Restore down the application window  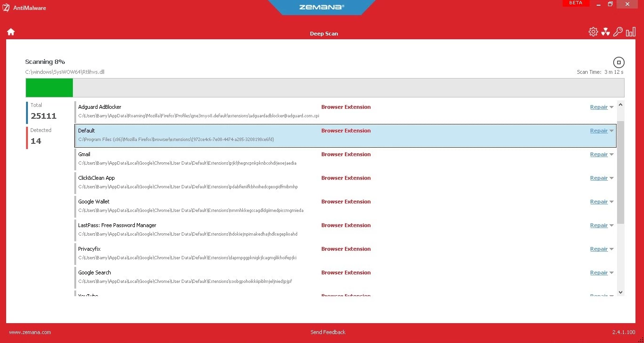point(610,4)
